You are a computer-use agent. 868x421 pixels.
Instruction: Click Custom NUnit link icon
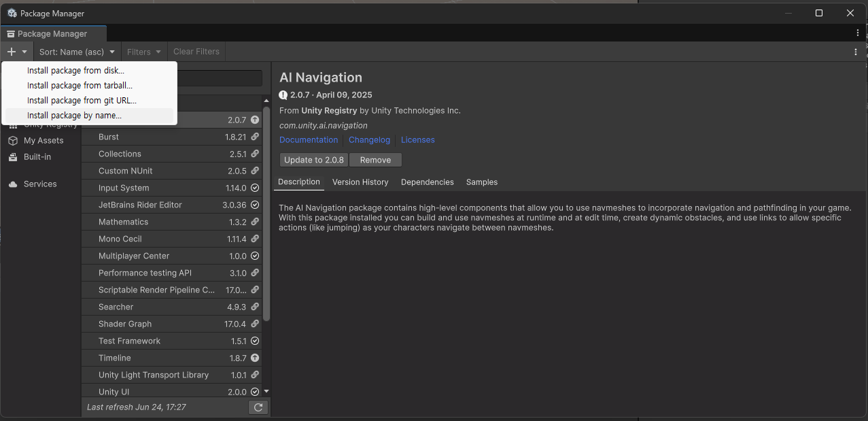pyautogui.click(x=255, y=171)
